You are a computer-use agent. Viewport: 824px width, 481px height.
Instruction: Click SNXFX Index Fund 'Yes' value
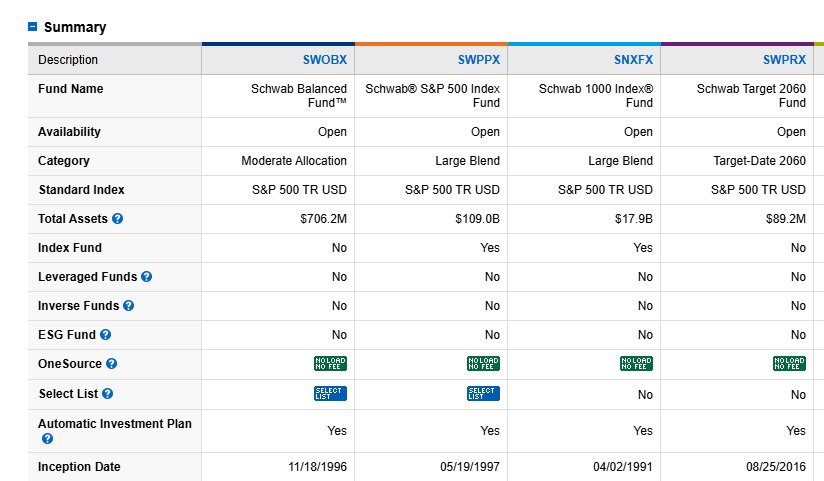tap(643, 248)
